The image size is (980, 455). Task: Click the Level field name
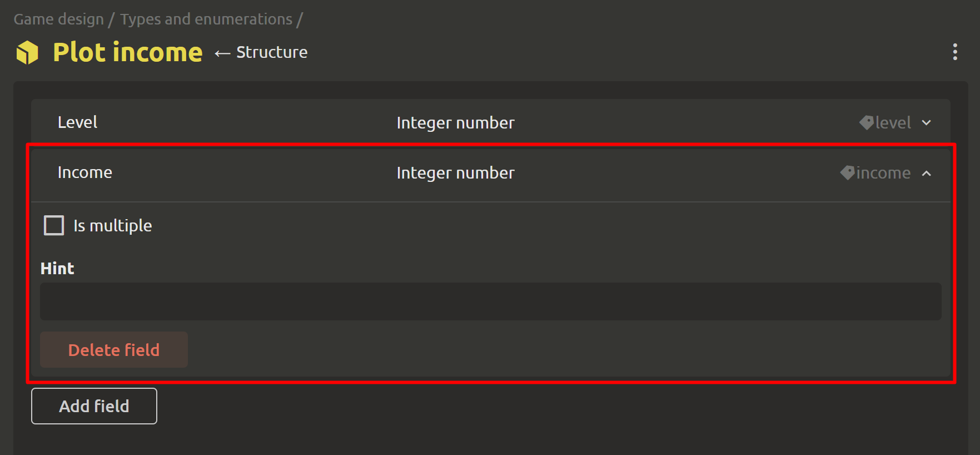[78, 122]
